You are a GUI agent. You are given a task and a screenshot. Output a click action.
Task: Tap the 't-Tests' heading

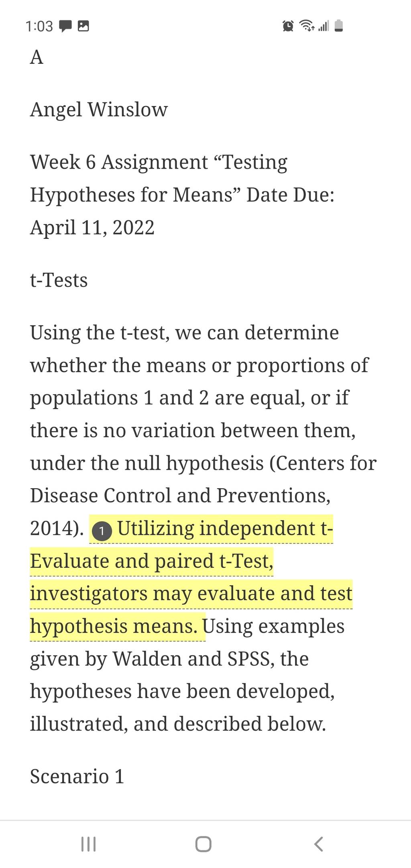(x=59, y=280)
